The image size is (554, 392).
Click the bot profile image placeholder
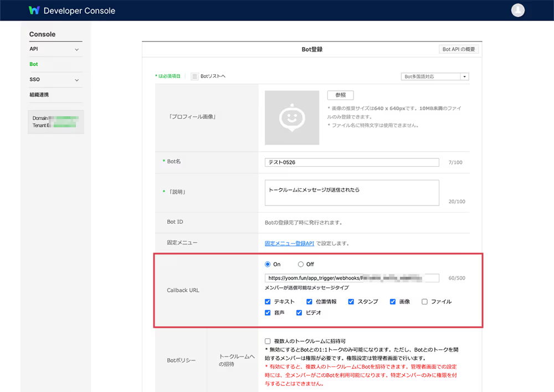291,117
